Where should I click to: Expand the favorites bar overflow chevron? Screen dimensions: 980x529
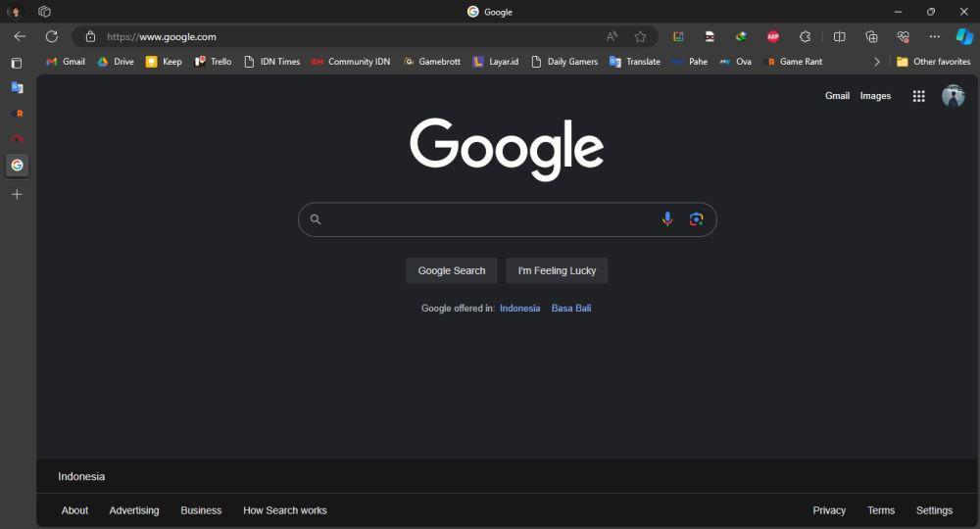point(877,61)
